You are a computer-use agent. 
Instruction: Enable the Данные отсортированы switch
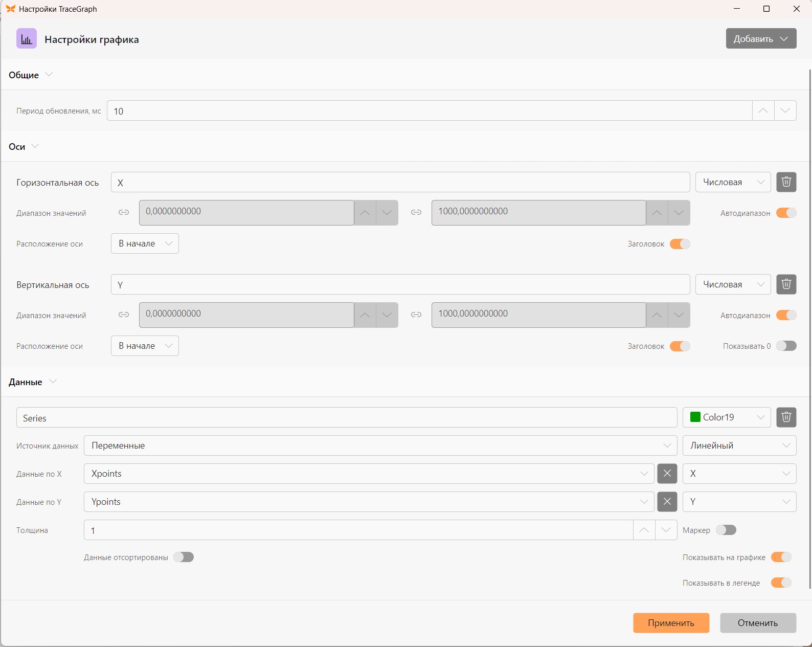coord(184,557)
